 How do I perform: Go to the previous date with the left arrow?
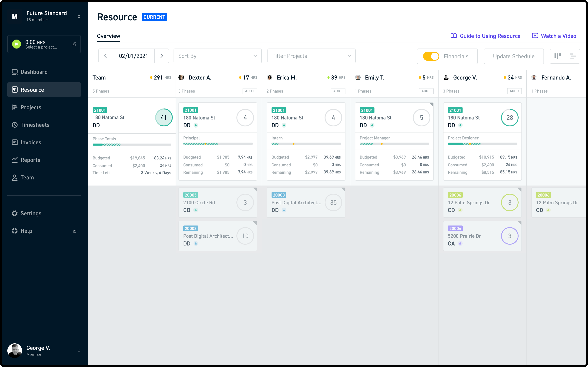click(x=105, y=56)
